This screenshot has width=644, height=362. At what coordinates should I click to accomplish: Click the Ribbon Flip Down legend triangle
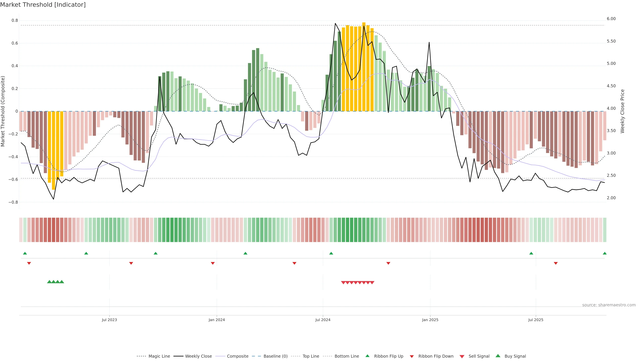(x=412, y=356)
